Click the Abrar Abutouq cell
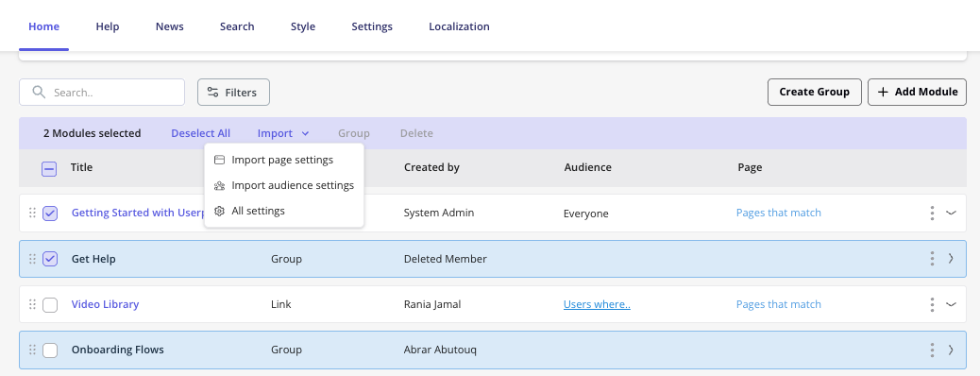Viewport: 980px width, 376px height. click(x=440, y=350)
